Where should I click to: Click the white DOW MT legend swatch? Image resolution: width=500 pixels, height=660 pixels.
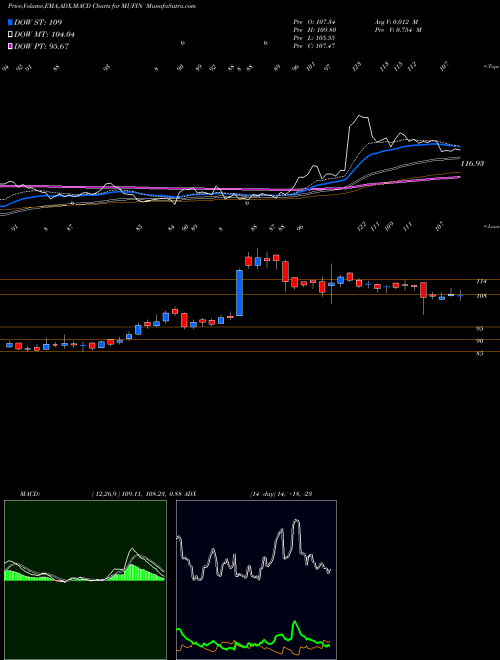tap(11, 34)
